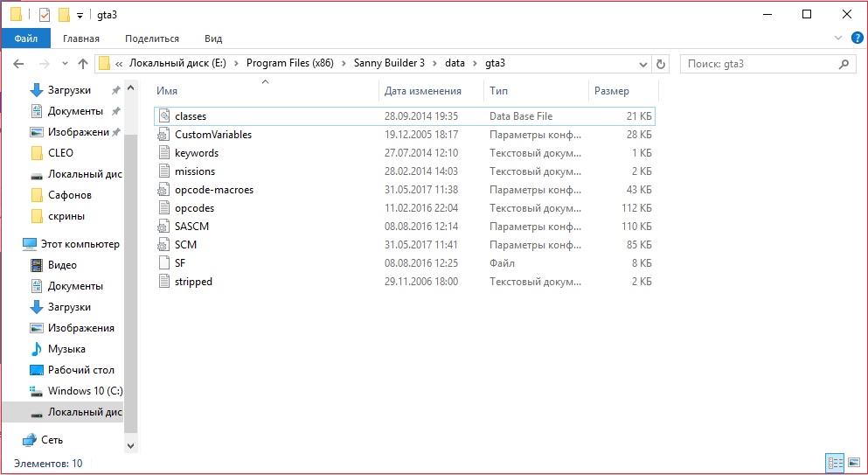Go forward with the right arrow
Screen dimensions: 868x475
click(45, 64)
